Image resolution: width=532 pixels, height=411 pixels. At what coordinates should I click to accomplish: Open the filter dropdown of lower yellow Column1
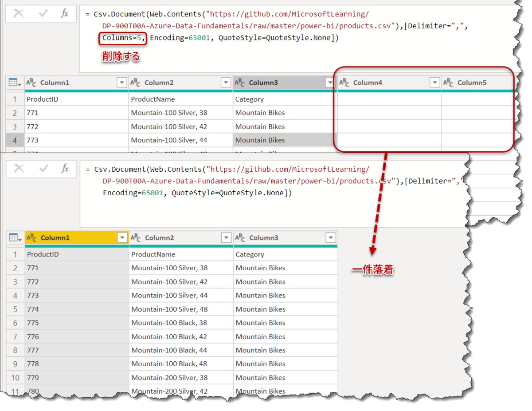(x=122, y=238)
